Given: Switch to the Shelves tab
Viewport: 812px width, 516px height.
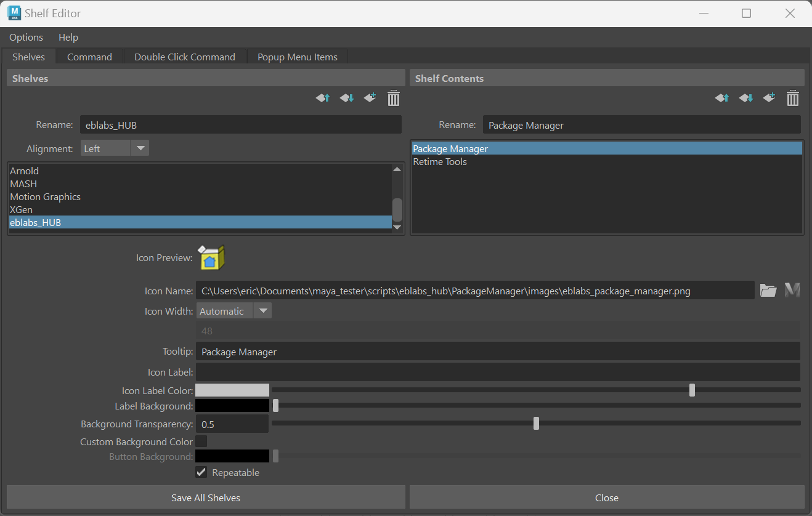Looking at the screenshot, I should pos(29,57).
